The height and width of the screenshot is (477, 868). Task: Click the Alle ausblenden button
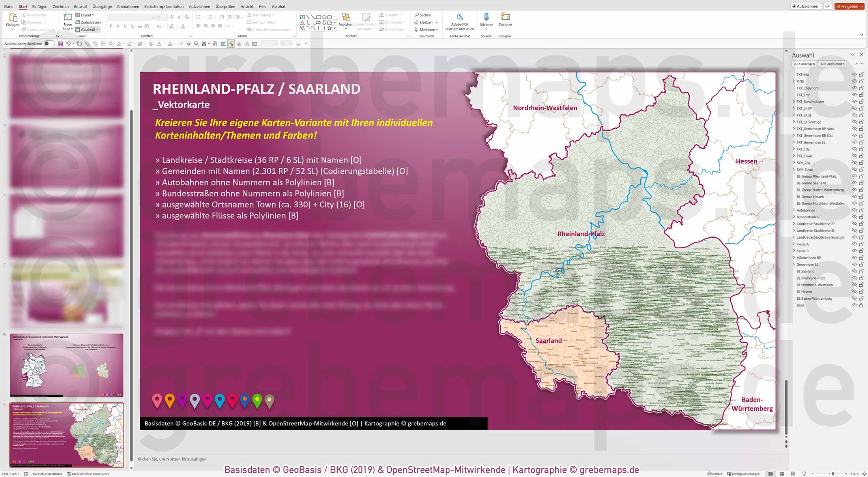pos(832,64)
